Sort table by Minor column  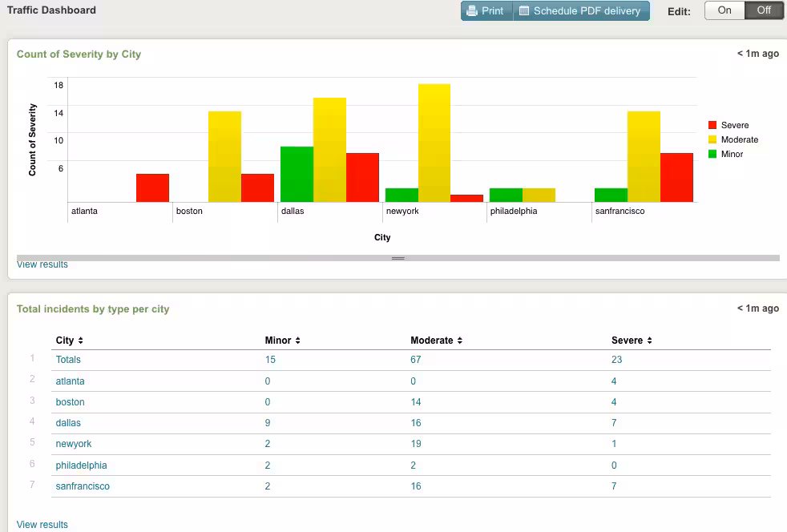tap(282, 341)
